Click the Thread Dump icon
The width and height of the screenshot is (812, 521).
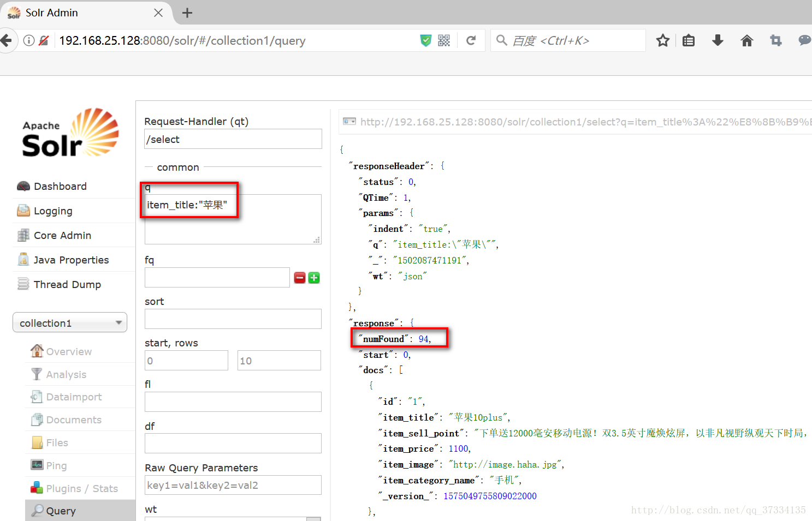click(x=23, y=284)
